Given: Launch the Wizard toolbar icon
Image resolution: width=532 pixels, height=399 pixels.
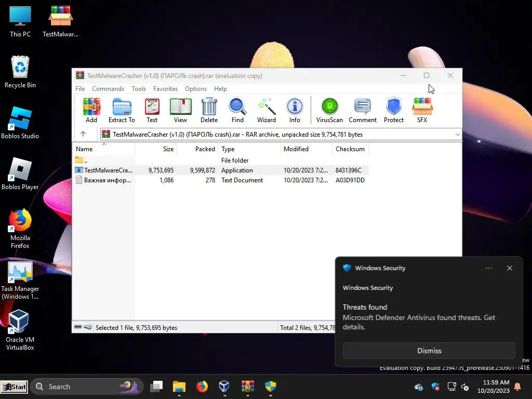Looking at the screenshot, I should 267,110.
